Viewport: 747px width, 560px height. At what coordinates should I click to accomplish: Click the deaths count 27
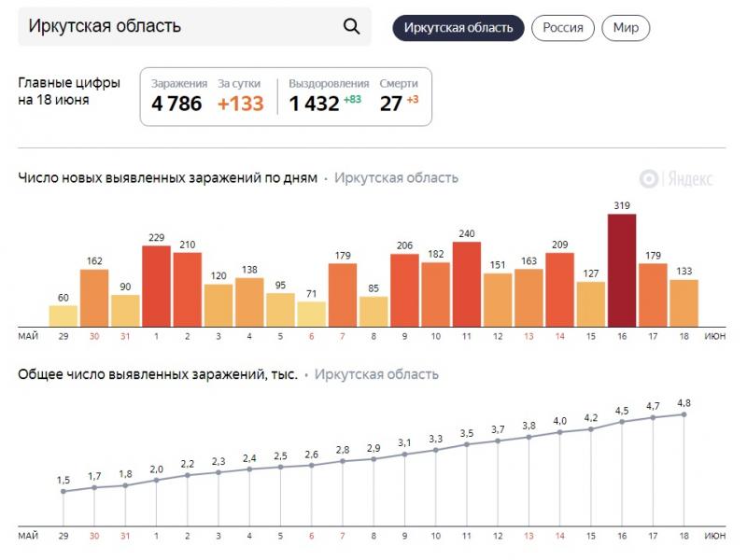(390, 104)
